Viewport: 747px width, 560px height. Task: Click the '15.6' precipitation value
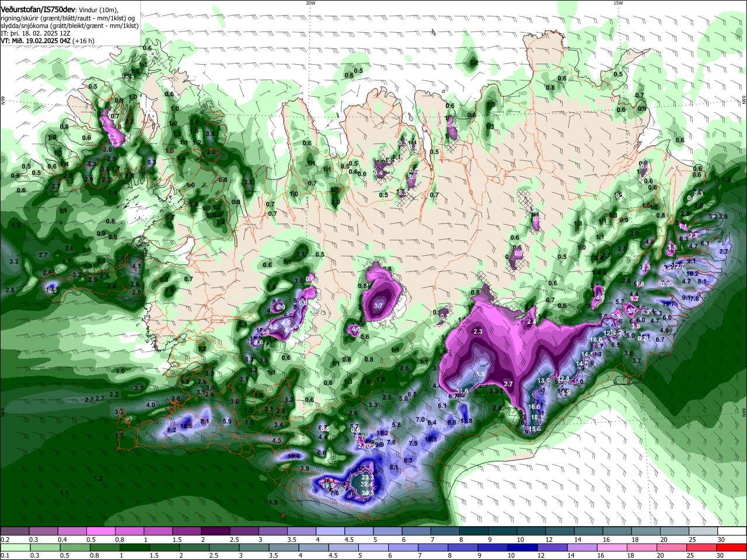click(x=535, y=429)
